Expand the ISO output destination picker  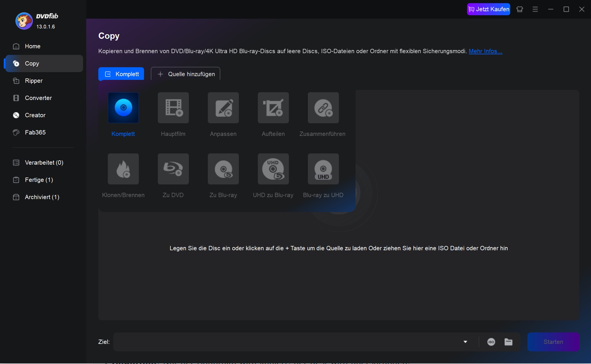coord(491,342)
